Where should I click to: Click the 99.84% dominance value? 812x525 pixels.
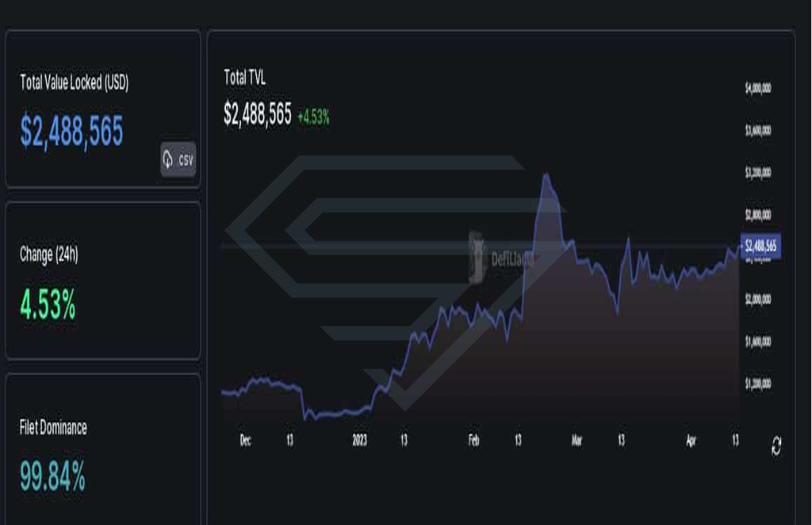click(x=52, y=477)
